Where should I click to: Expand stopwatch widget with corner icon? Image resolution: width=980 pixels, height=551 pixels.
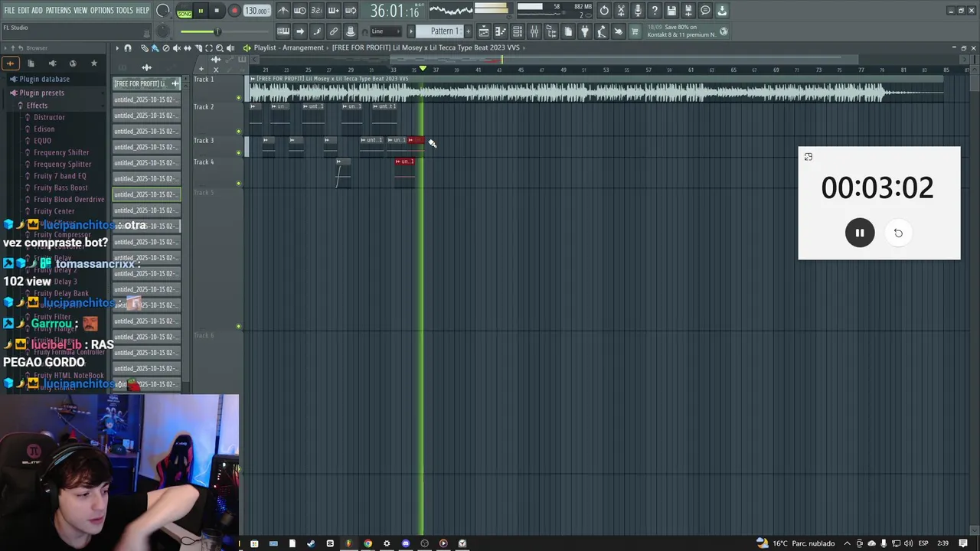(808, 157)
